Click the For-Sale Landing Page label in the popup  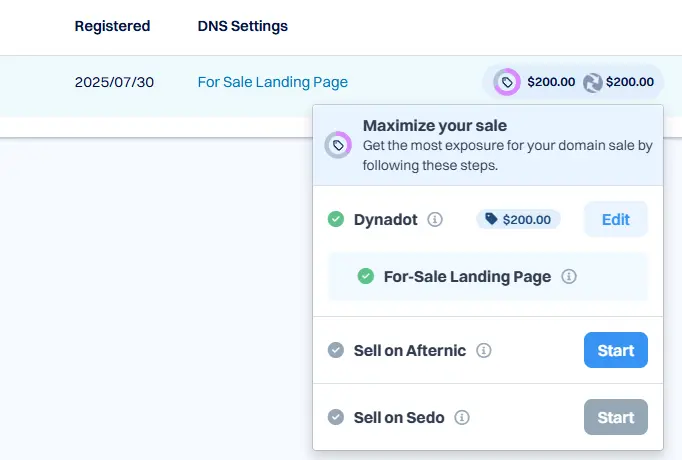(468, 277)
